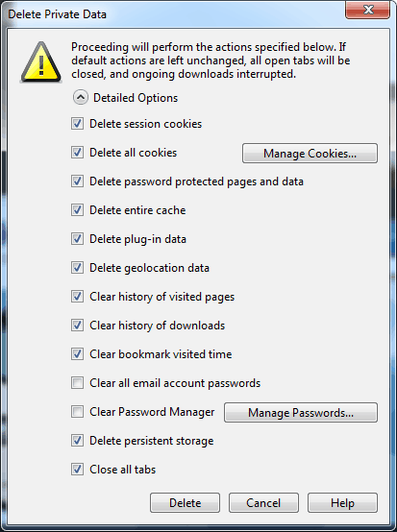
Task: Disable Delete password protected pages and data
Action: click(78, 181)
